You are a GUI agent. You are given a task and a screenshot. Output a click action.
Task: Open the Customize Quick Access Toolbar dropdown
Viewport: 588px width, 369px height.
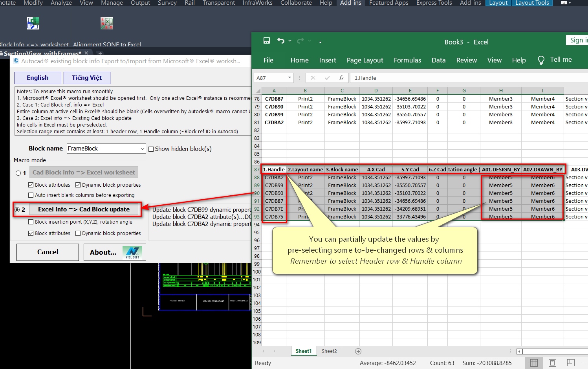[x=320, y=41]
